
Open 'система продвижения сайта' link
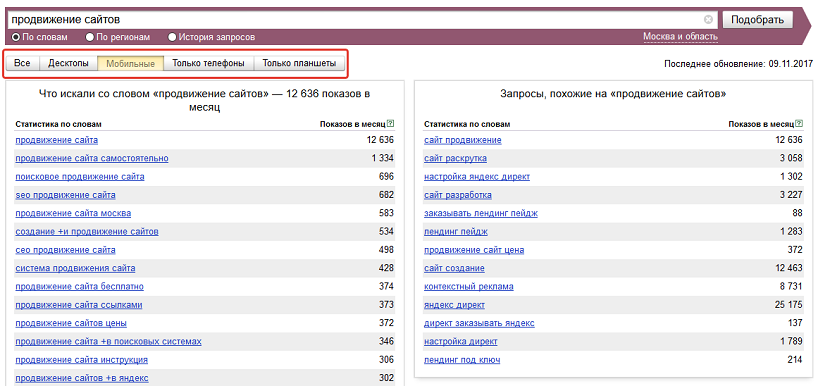(x=75, y=268)
